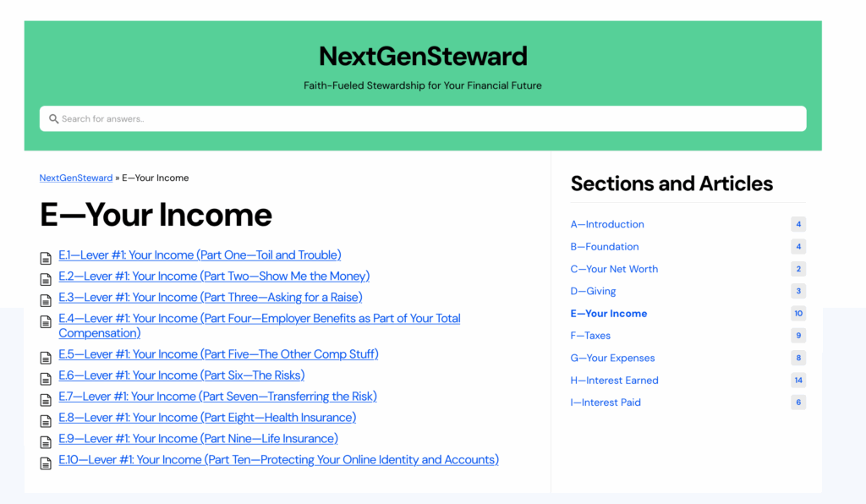
Task: Select A—Introduction section in sidebar
Action: (607, 224)
